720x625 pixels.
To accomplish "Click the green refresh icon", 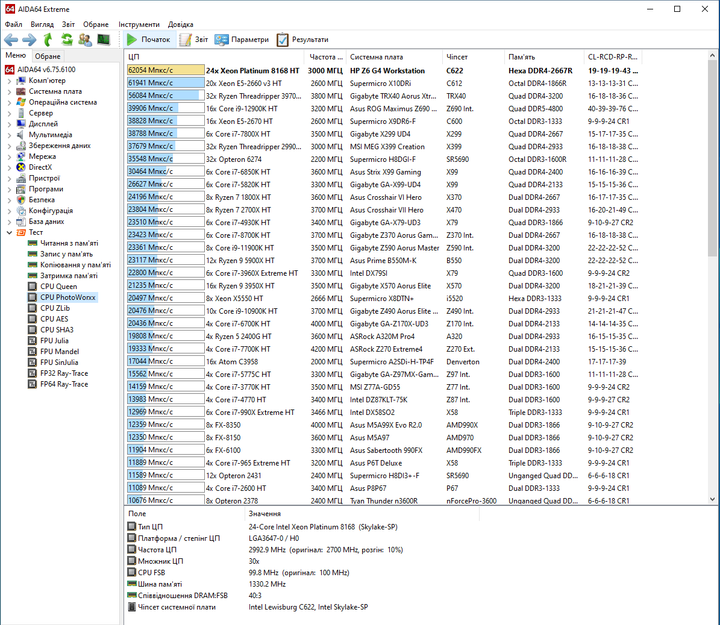I will [x=67, y=39].
